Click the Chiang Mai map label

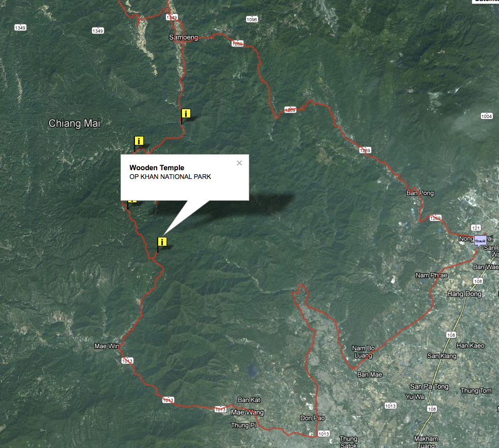(74, 123)
